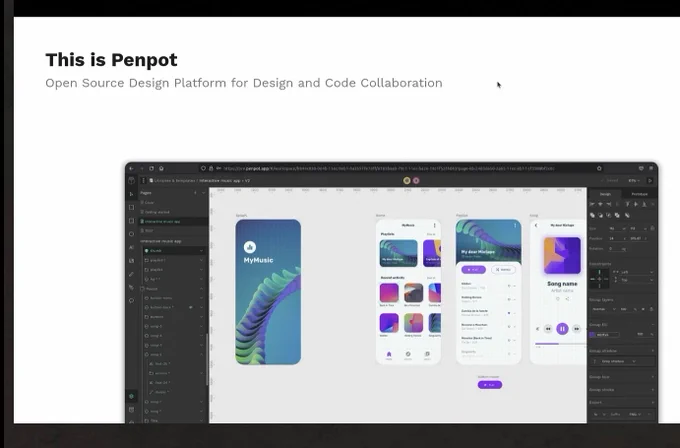Add a new page with plus icon
680x448 pixels.
[x=195, y=193]
